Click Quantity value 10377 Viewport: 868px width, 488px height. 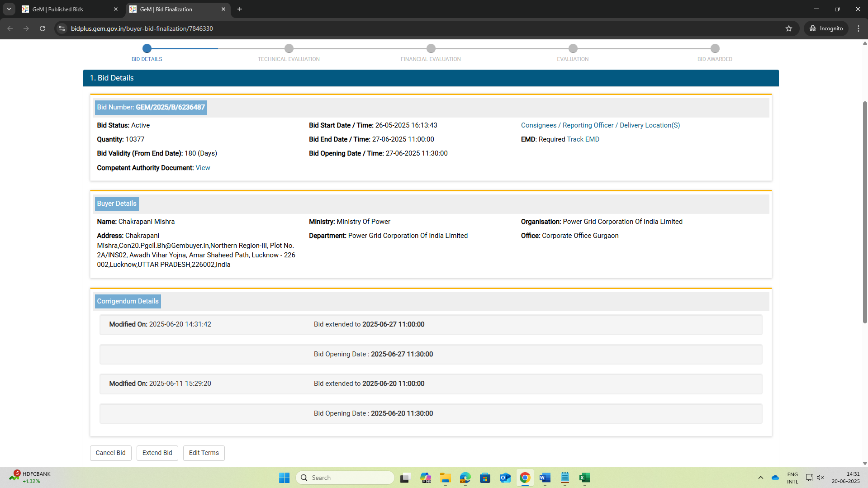click(x=135, y=139)
